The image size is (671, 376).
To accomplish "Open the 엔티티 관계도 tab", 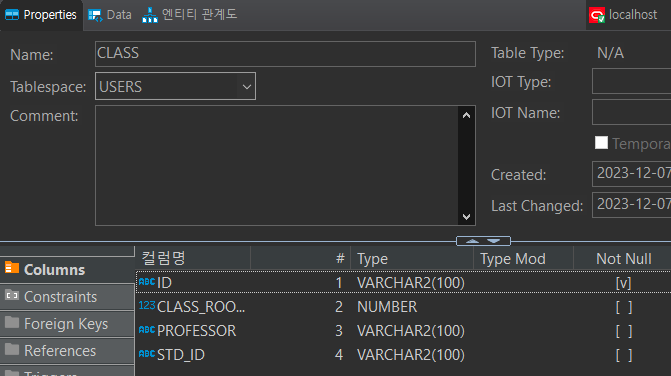I will coord(189,15).
